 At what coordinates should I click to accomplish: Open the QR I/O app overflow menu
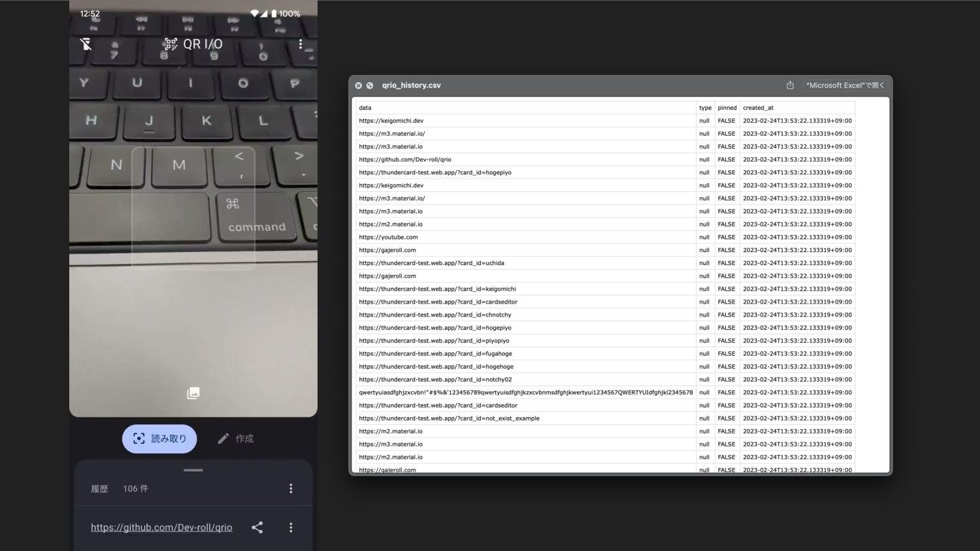point(301,44)
